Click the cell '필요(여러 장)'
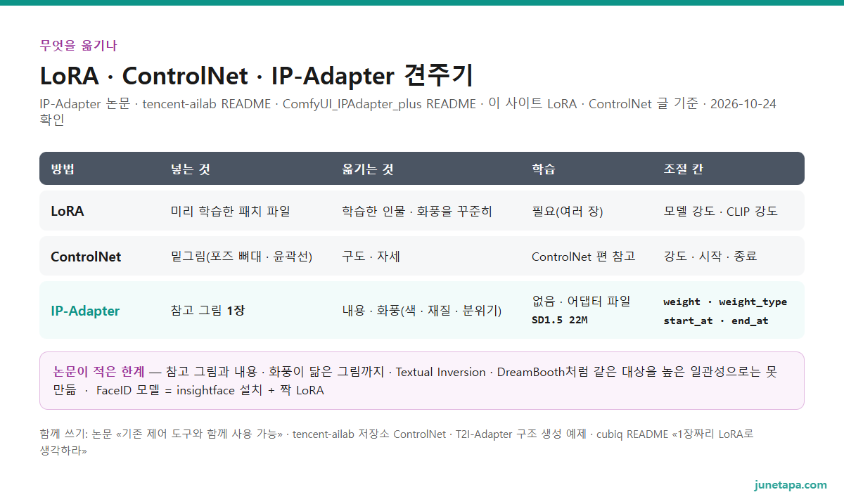The width and height of the screenshot is (844, 504). click(568, 211)
